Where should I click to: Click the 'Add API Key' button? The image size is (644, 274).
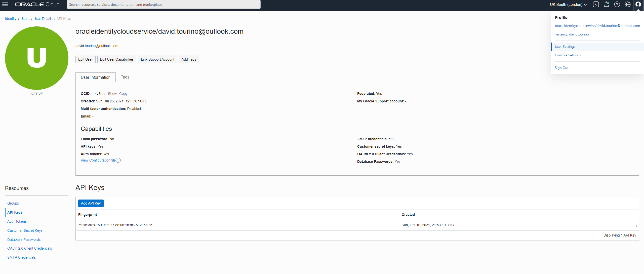[91, 203]
